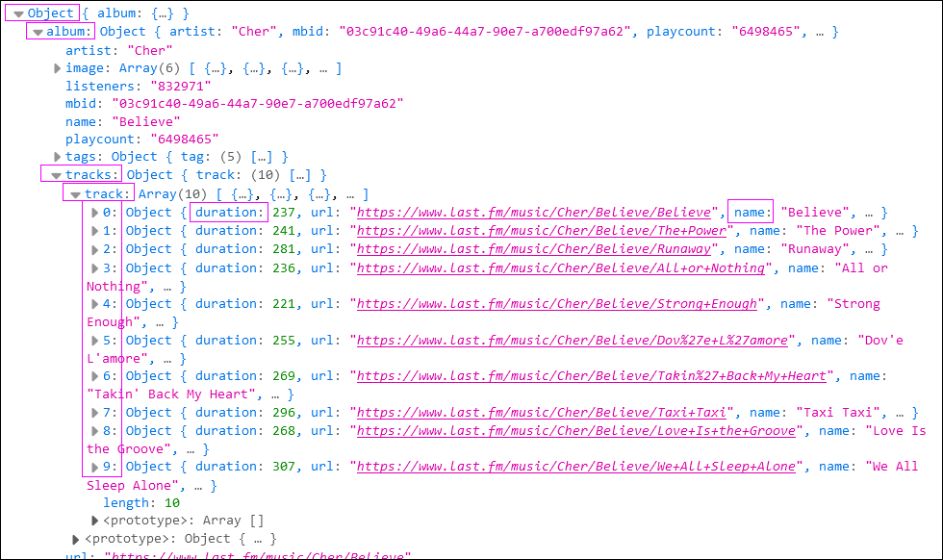
Task: Click the track name "The Power"
Action: tap(838, 231)
